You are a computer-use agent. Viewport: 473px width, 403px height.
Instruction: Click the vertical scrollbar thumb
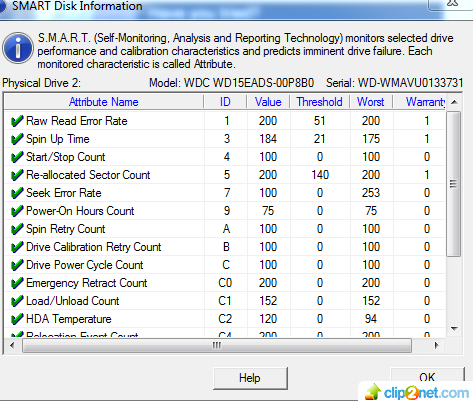coord(453,184)
